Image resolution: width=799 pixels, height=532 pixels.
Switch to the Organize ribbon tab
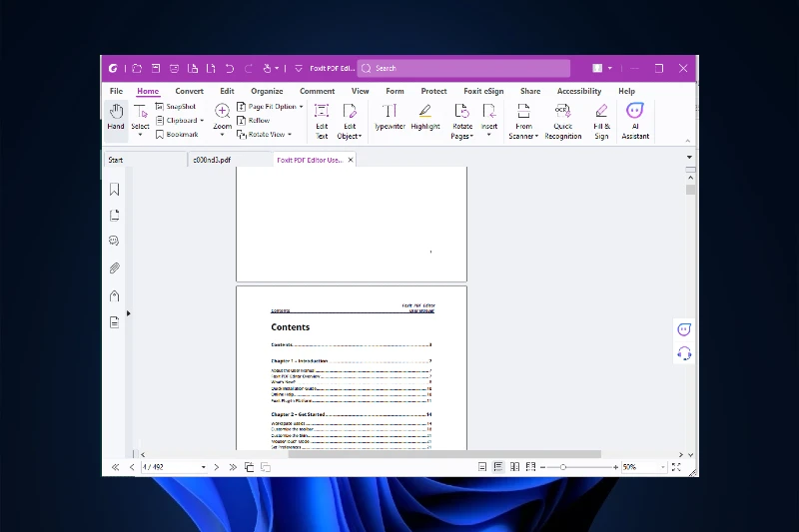coord(267,91)
